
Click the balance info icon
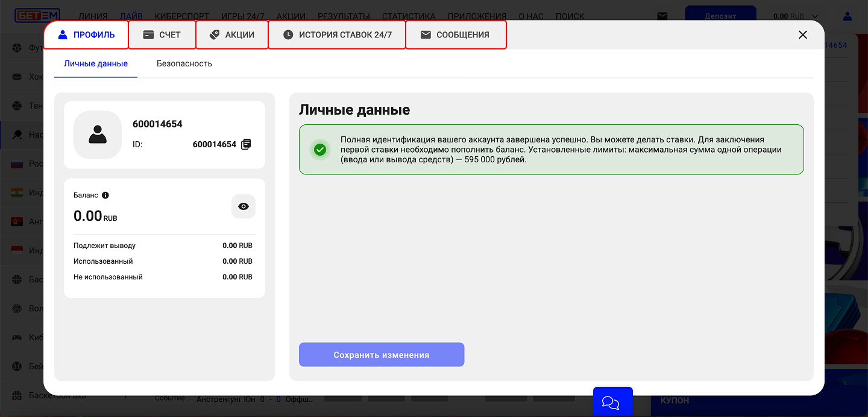[105, 196]
